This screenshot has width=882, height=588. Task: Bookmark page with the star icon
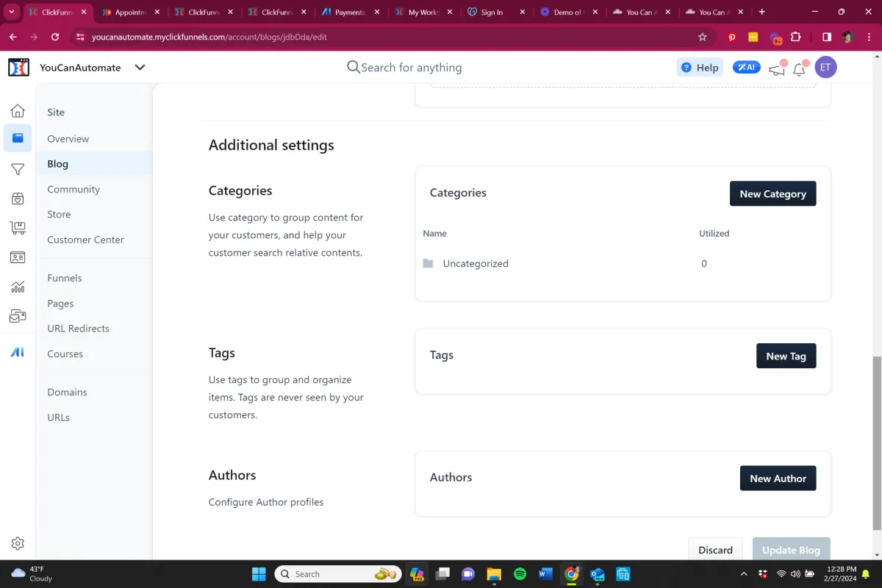click(702, 37)
